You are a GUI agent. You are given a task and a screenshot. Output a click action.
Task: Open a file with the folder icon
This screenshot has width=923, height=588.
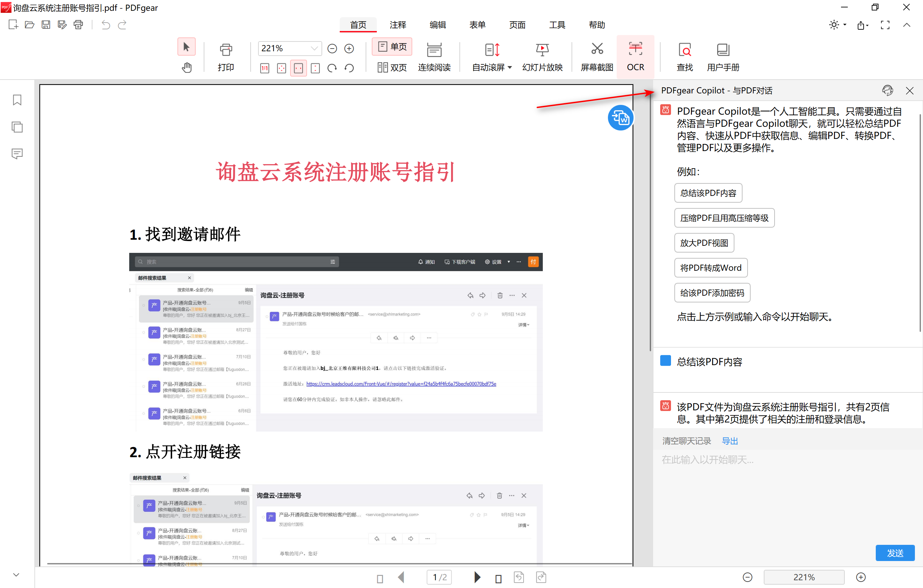pos(29,25)
